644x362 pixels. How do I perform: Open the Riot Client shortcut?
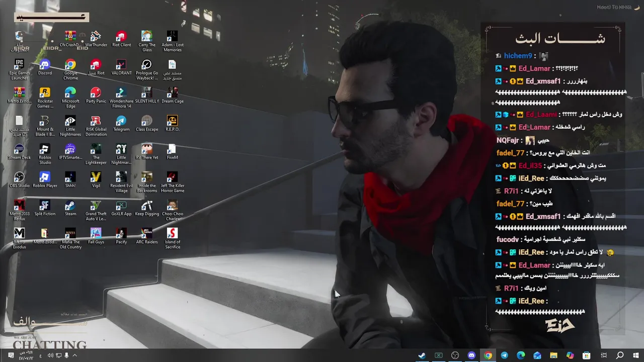pos(121,39)
